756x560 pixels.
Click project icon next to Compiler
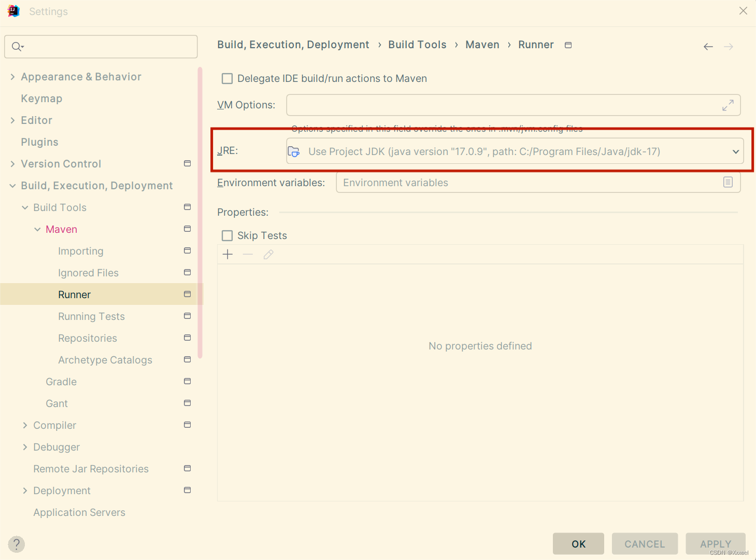[x=188, y=425]
